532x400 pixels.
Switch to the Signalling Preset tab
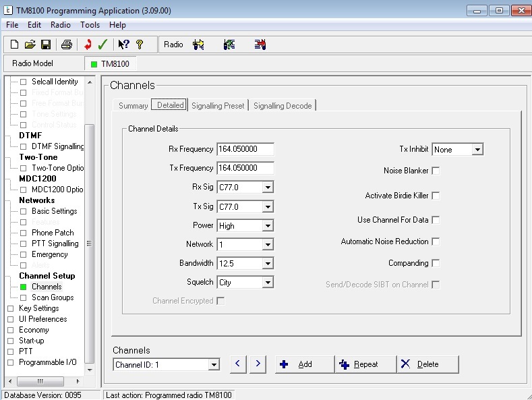tap(218, 106)
